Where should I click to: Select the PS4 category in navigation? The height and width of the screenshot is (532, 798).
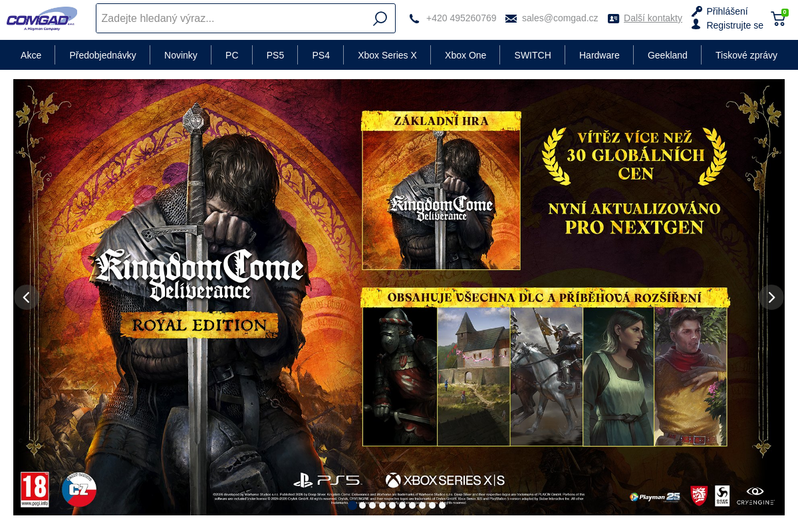point(321,55)
